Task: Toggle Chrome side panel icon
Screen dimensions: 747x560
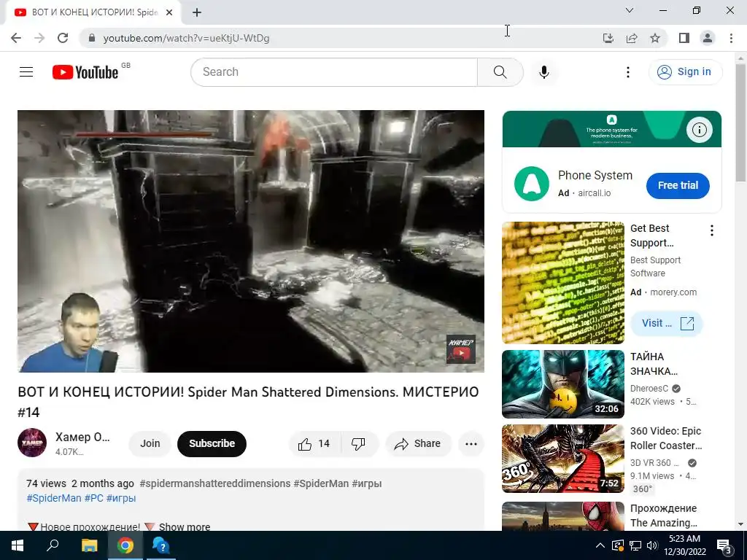Action: pyautogui.click(x=684, y=38)
